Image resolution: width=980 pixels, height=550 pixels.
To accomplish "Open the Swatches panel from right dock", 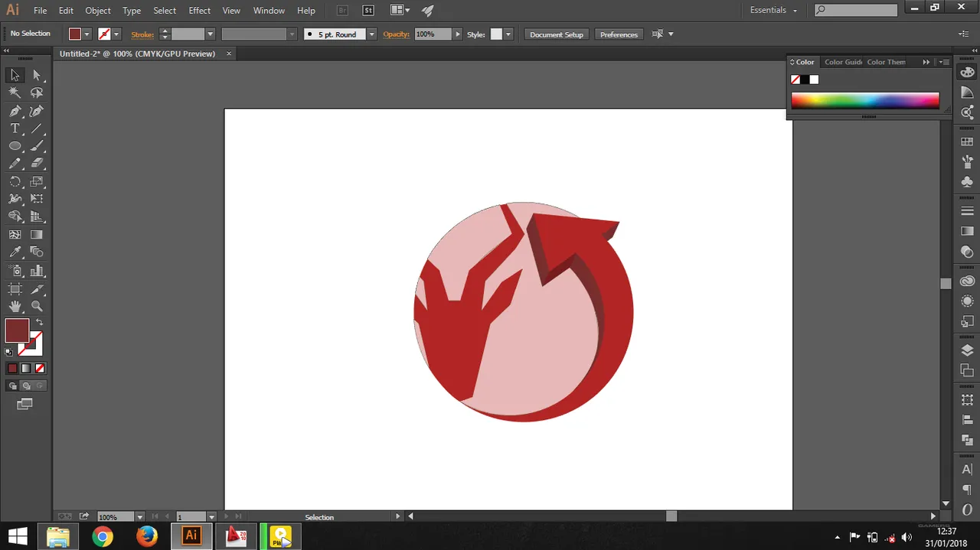I will pos(967,142).
